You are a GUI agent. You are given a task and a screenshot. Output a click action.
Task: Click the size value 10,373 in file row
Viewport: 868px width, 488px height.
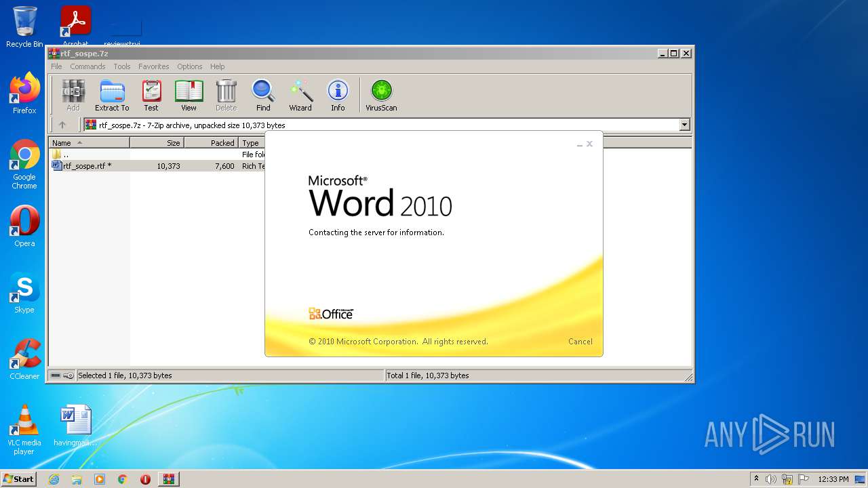(168, 166)
